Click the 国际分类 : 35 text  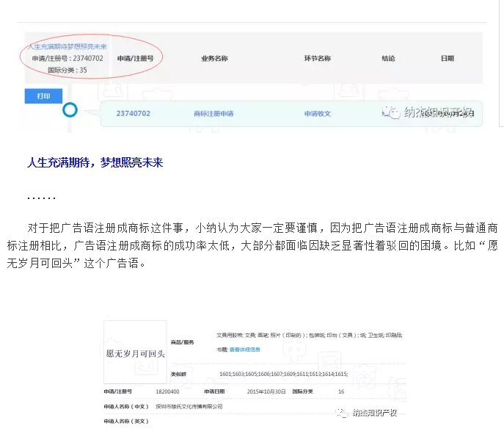click(67, 70)
